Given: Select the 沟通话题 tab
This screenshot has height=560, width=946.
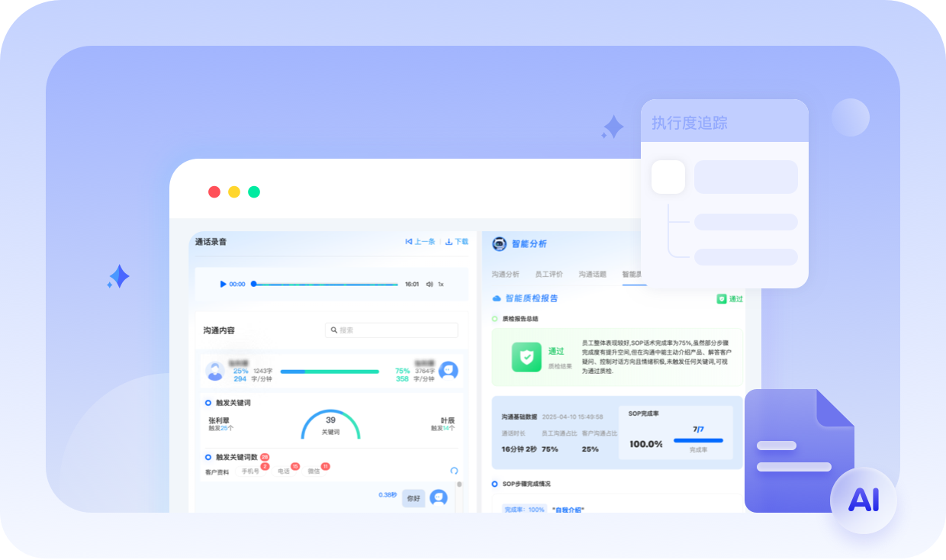Looking at the screenshot, I should (x=592, y=274).
